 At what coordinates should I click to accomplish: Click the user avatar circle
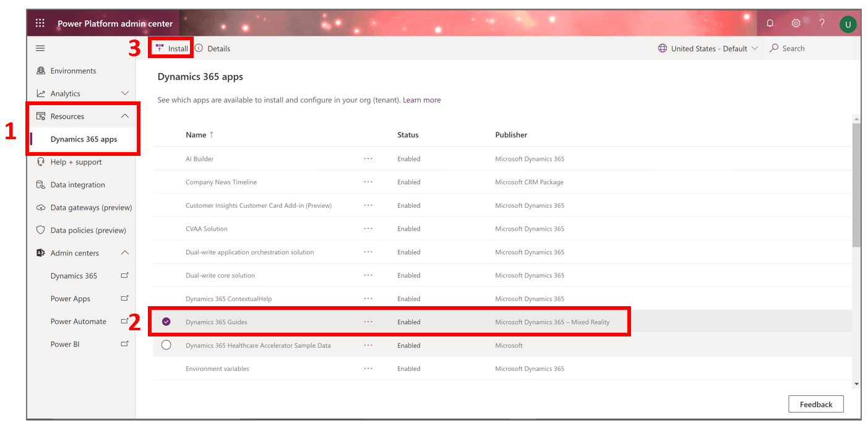point(848,24)
